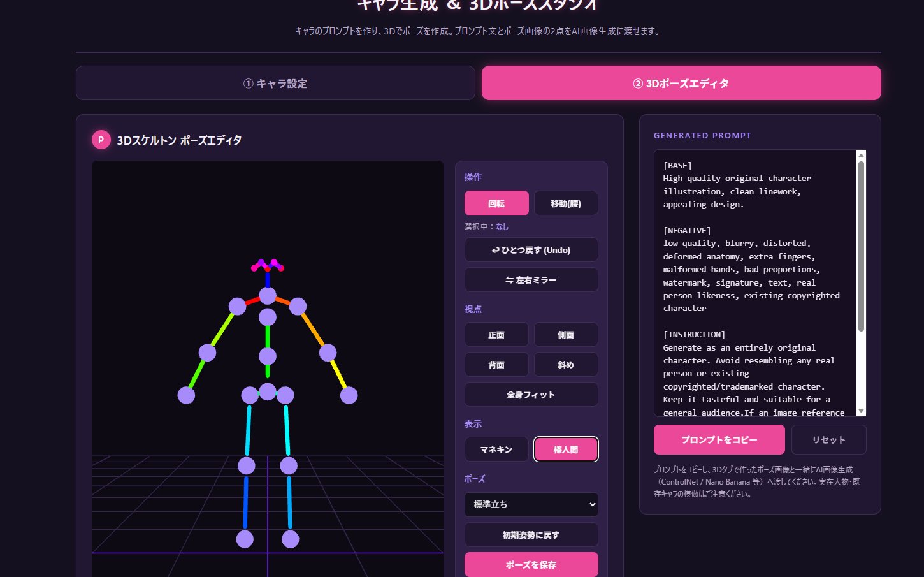Image resolution: width=924 pixels, height=577 pixels.
Task: Select the ankle joint below the light blue shin
Action: [290, 539]
